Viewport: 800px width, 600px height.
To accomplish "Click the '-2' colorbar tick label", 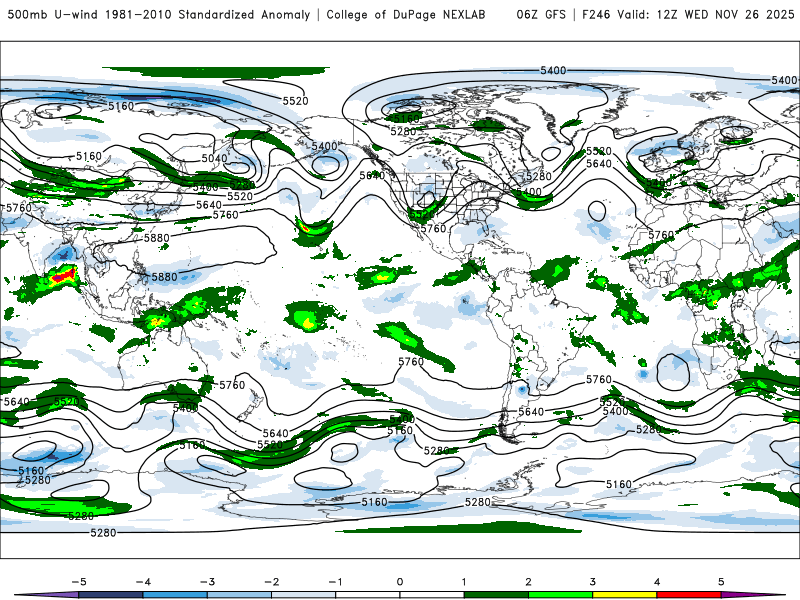I will coord(271,582).
